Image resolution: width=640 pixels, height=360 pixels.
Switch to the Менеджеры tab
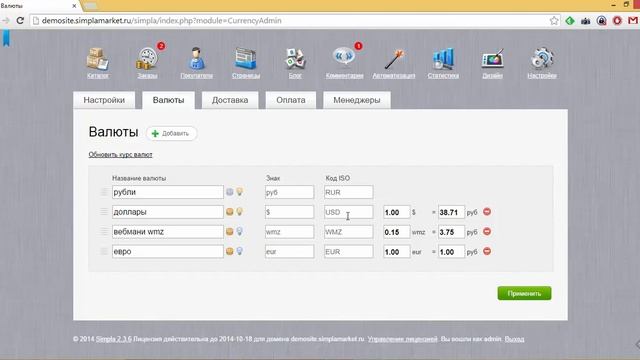357,100
